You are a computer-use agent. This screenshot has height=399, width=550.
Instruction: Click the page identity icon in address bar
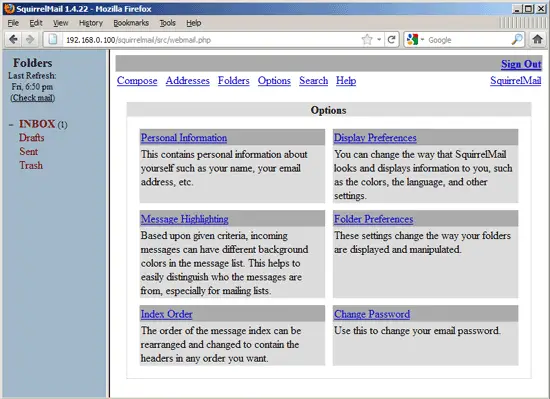tap(53, 40)
